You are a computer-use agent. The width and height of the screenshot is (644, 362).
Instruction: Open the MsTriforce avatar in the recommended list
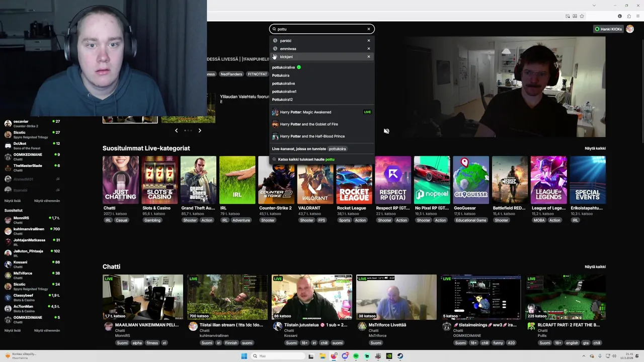point(8,275)
